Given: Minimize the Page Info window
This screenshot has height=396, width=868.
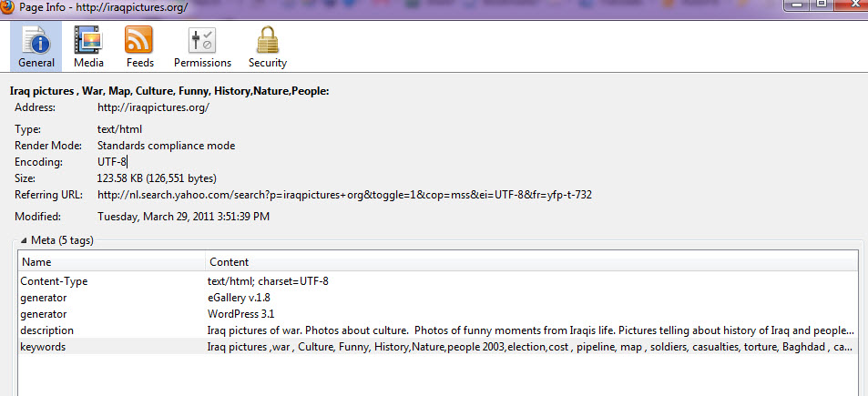Looking at the screenshot, I should pyautogui.click(x=796, y=4).
